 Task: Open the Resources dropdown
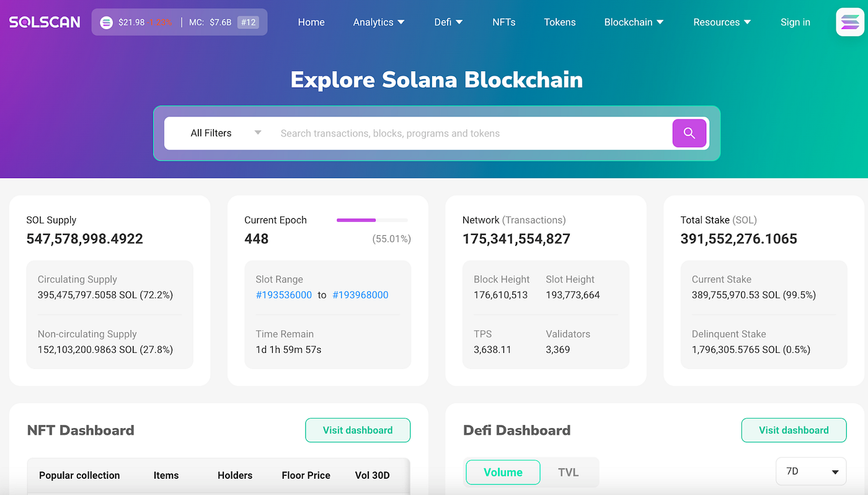[x=721, y=22]
